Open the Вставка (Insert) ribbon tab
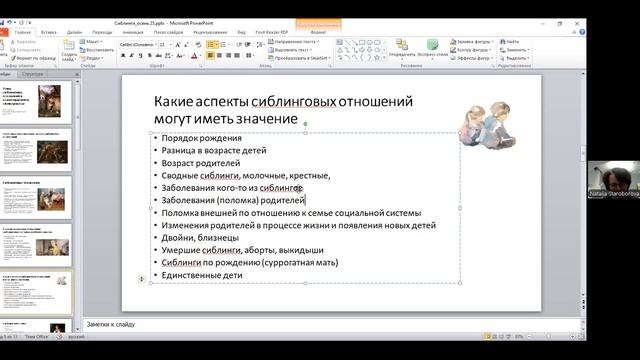 click(x=49, y=32)
